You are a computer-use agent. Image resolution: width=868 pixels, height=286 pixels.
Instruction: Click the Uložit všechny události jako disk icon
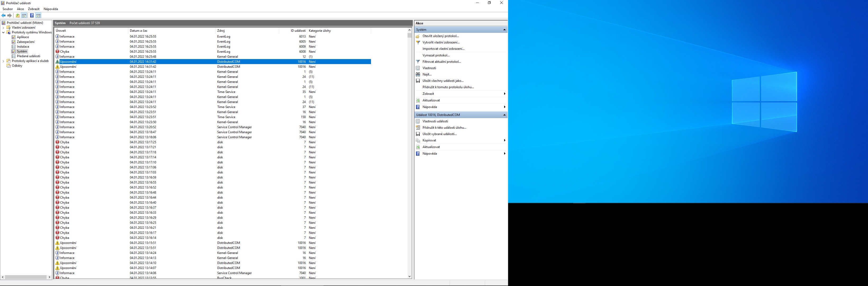click(x=418, y=81)
